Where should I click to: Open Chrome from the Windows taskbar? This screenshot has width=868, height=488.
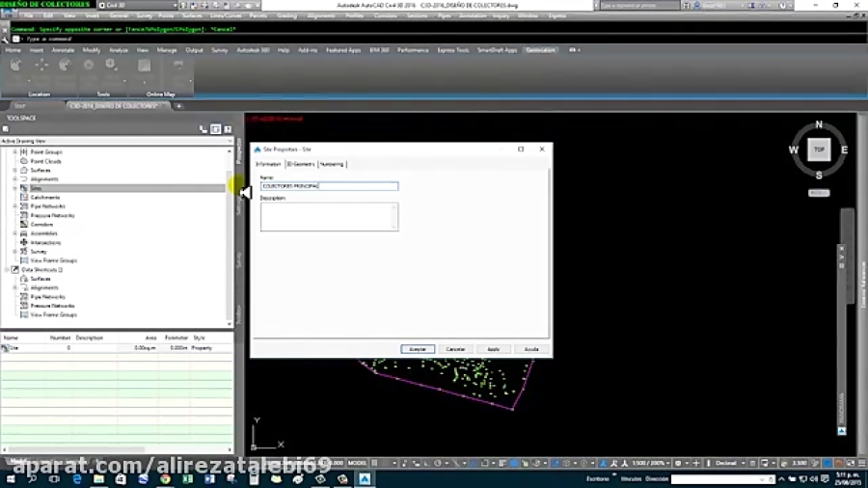tap(164, 478)
